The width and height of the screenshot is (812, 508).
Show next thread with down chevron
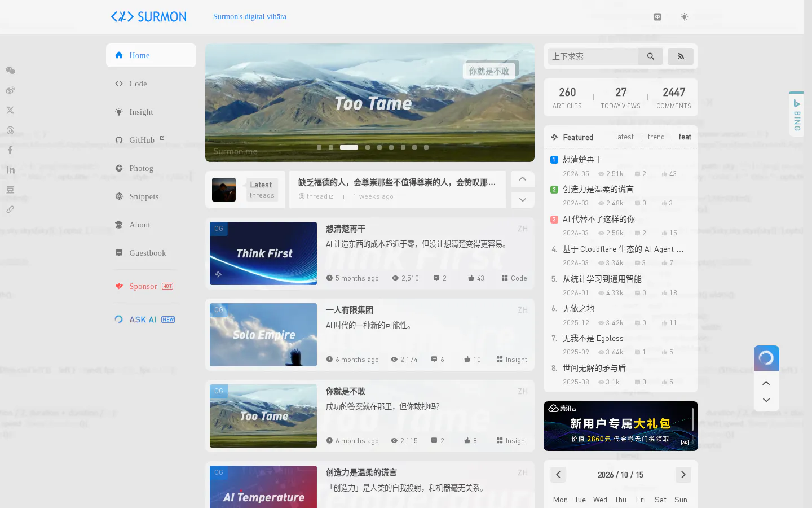(523, 200)
